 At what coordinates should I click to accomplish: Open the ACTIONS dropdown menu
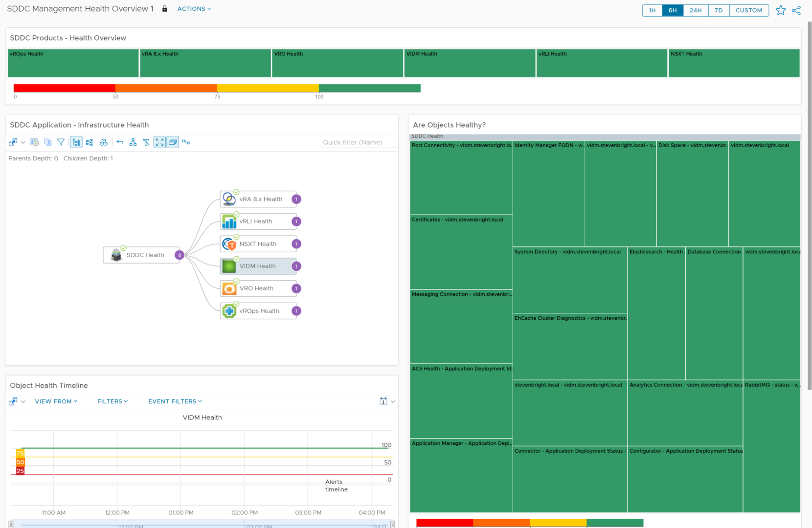point(194,9)
